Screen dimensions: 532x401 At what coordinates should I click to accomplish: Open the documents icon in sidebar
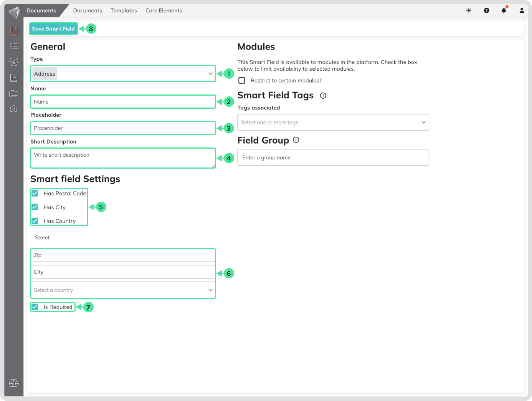(x=14, y=30)
